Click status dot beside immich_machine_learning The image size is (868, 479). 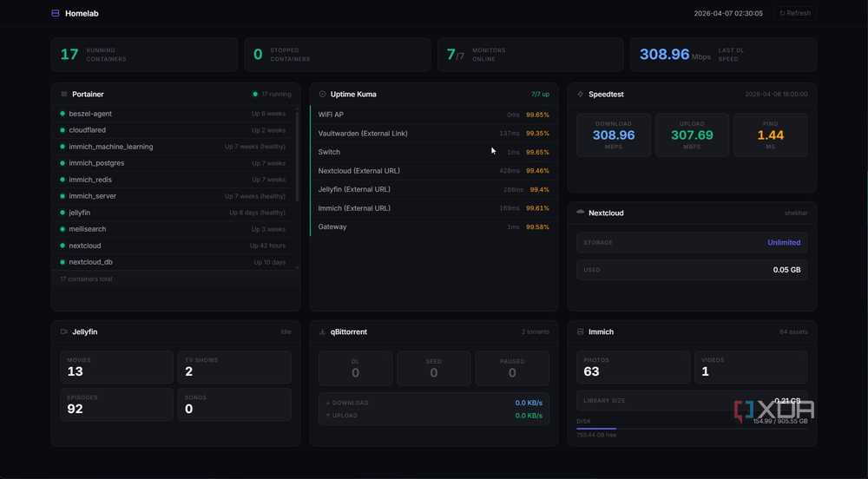point(62,147)
